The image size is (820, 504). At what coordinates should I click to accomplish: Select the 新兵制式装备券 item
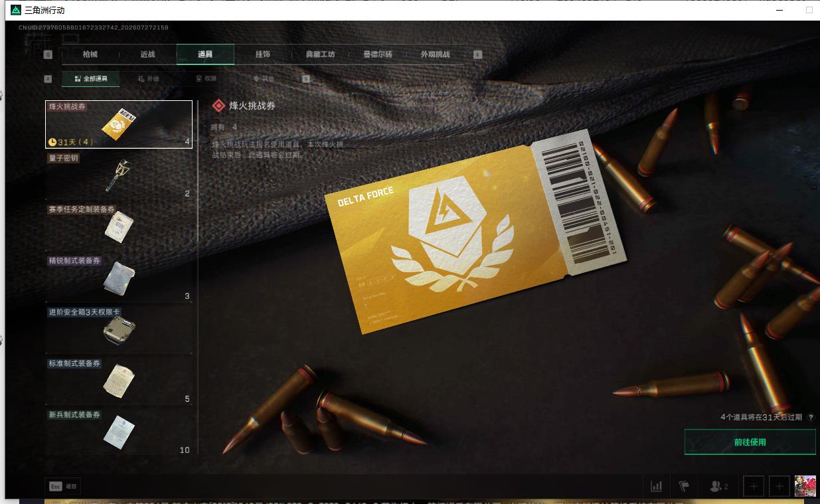tap(119, 432)
